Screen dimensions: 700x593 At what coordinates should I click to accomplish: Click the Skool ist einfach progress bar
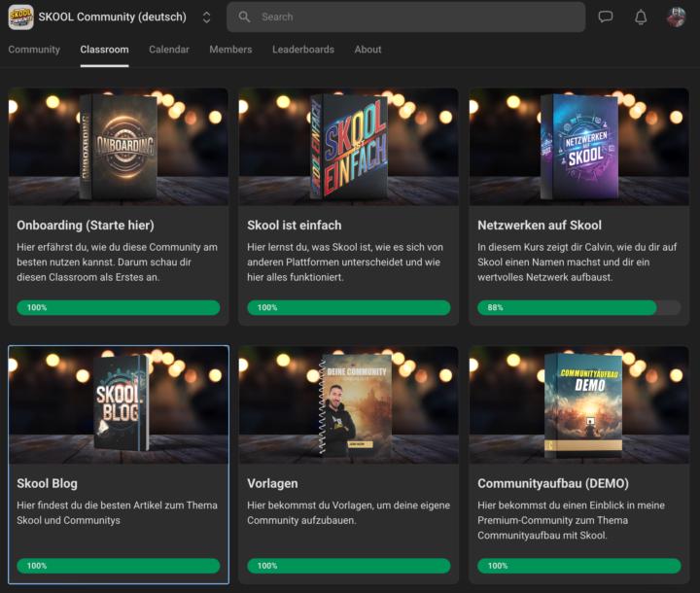[x=349, y=307]
